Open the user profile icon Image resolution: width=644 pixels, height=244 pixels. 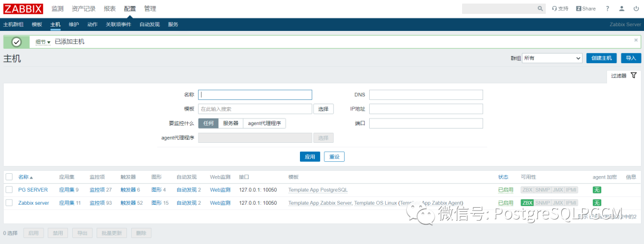[x=622, y=8]
